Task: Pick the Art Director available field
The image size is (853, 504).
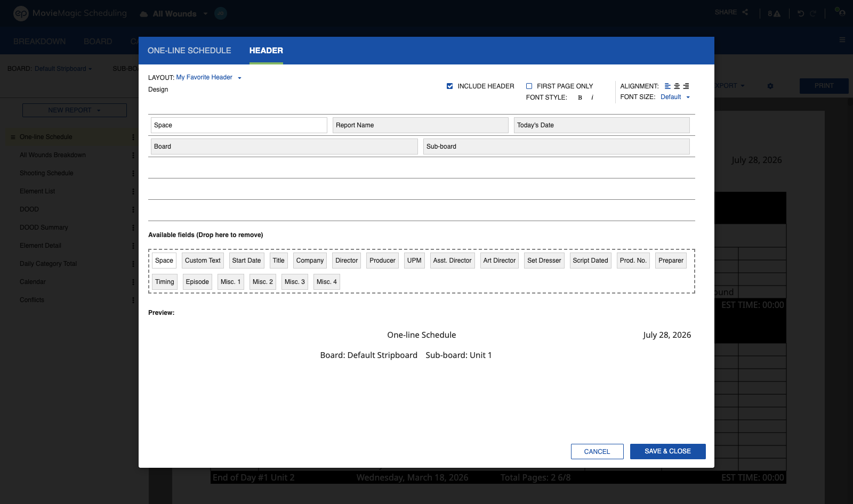Action: pos(500,261)
